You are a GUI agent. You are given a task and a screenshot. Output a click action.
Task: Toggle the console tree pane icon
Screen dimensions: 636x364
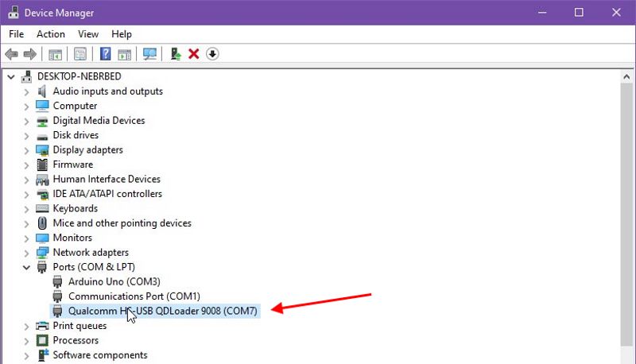click(x=55, y=54)
